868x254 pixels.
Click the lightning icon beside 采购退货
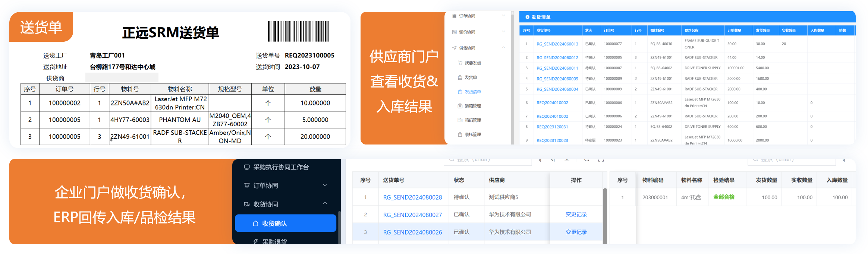256,241
